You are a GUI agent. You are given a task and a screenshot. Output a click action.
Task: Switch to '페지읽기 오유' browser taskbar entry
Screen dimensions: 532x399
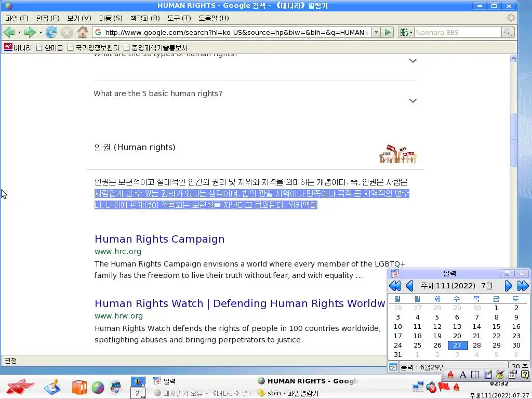(204, 393)
